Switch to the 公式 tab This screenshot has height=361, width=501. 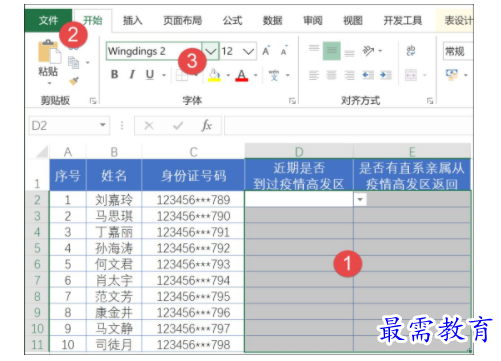click(x=232, y=21)
